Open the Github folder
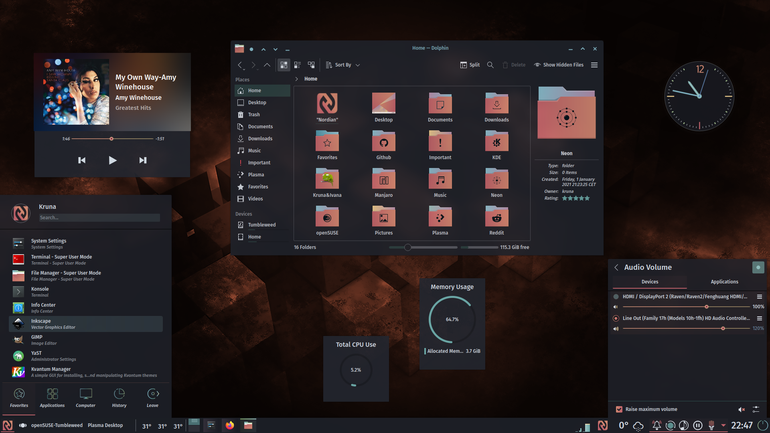Image resolution: width=770 pixels, height=433 pixels. (x=384, y=146)
